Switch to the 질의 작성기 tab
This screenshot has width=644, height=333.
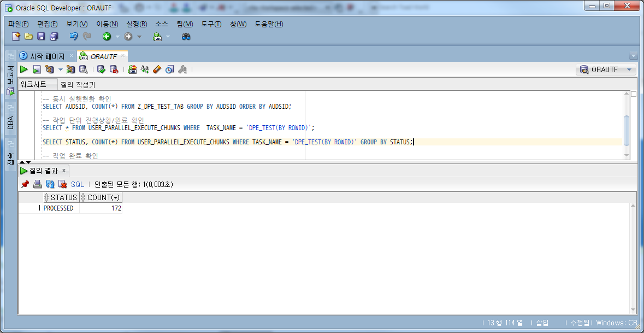tap(78, 85)
